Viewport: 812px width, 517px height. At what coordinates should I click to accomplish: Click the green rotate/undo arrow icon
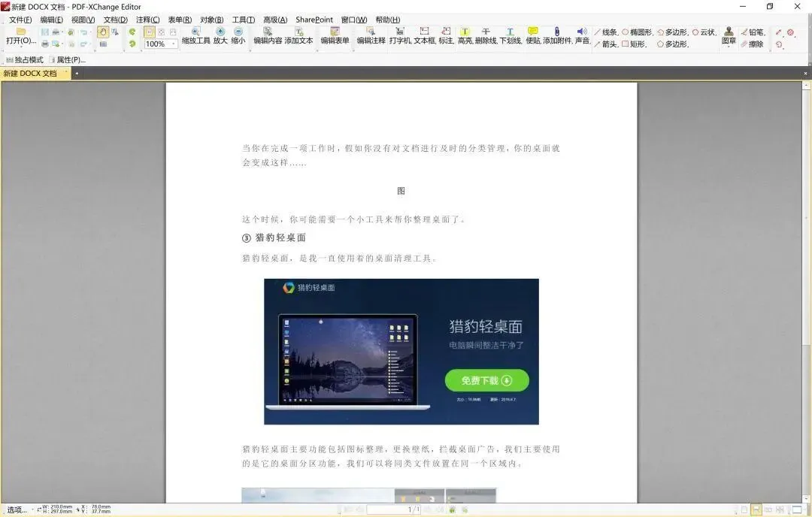tap(132, 32)
